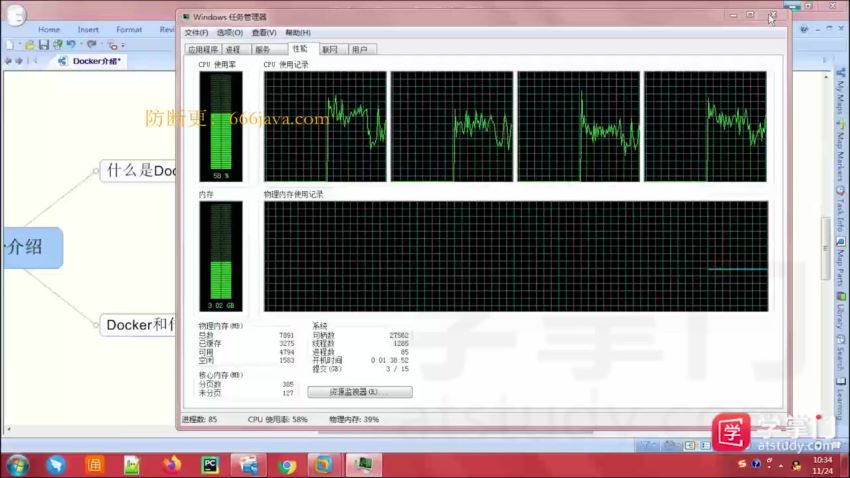Screen dimensions: 850x478
Task: Click the 资源监视器 button
Action: tap(360, 392)
